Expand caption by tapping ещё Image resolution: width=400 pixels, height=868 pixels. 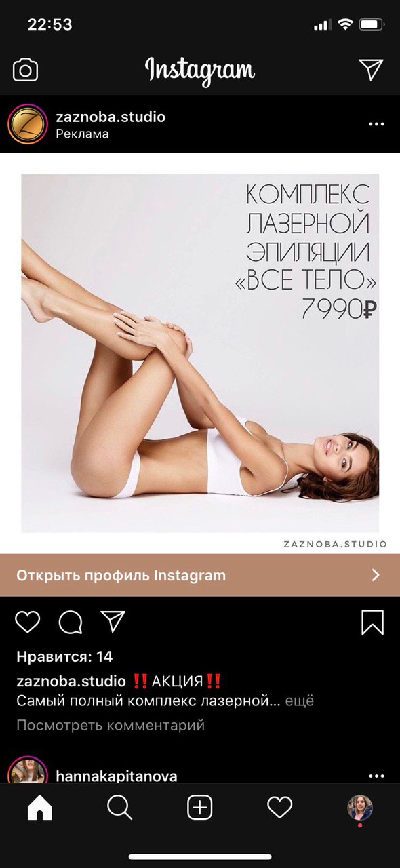click(x=300, y=701)
